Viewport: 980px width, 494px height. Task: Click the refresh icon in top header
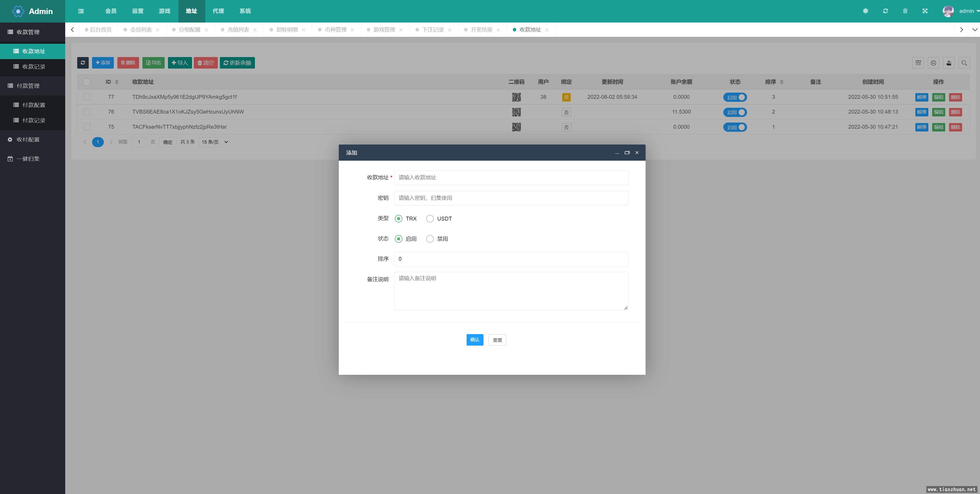885,11
